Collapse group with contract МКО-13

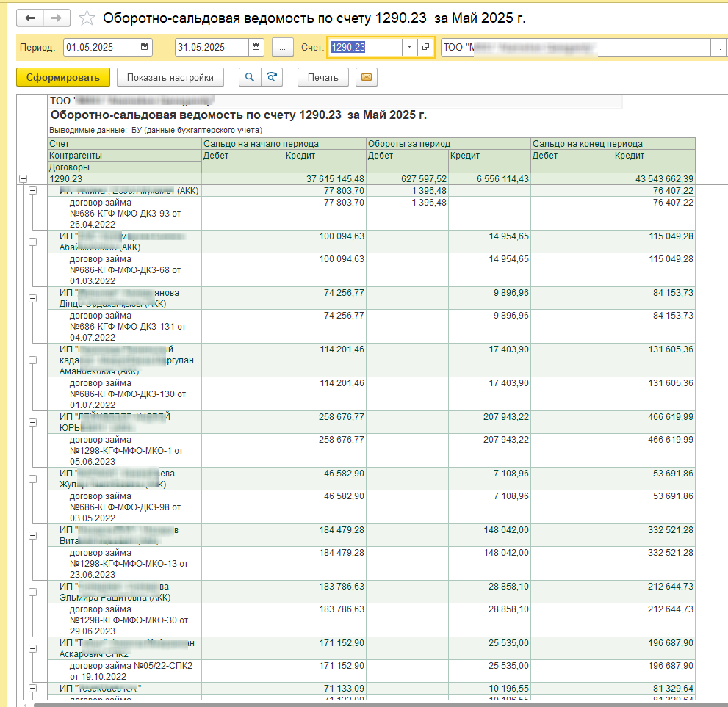point(32,535)
